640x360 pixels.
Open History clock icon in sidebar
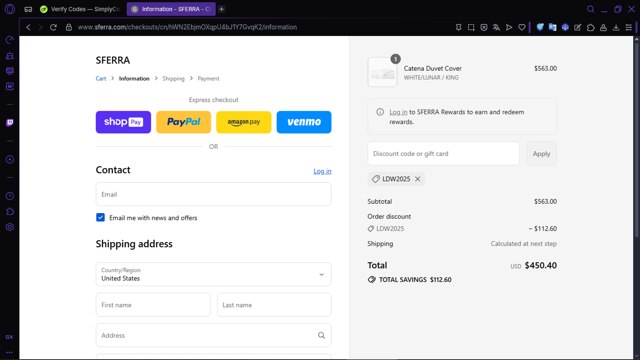point(10,196)
